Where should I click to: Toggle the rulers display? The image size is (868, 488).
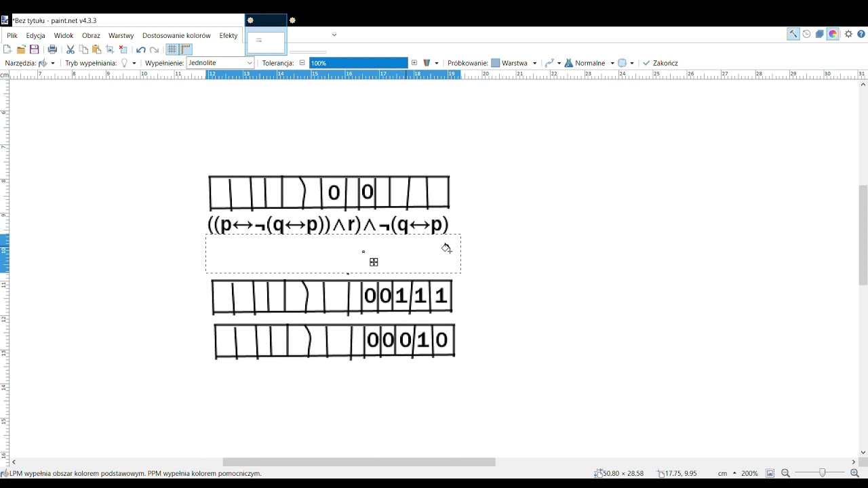(186, 49)
